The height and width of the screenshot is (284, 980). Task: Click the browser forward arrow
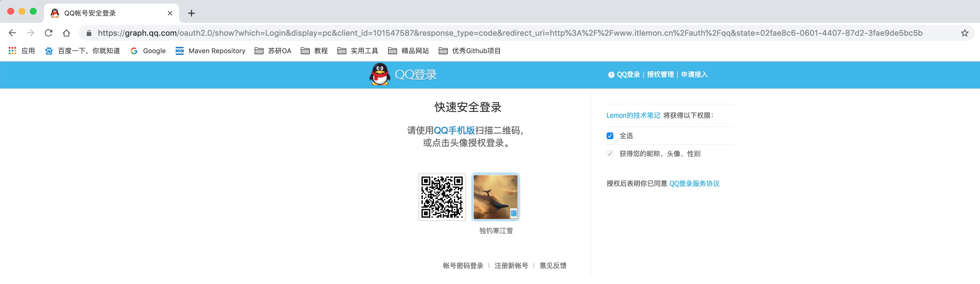pyautogui.click(x=30, y=33)
